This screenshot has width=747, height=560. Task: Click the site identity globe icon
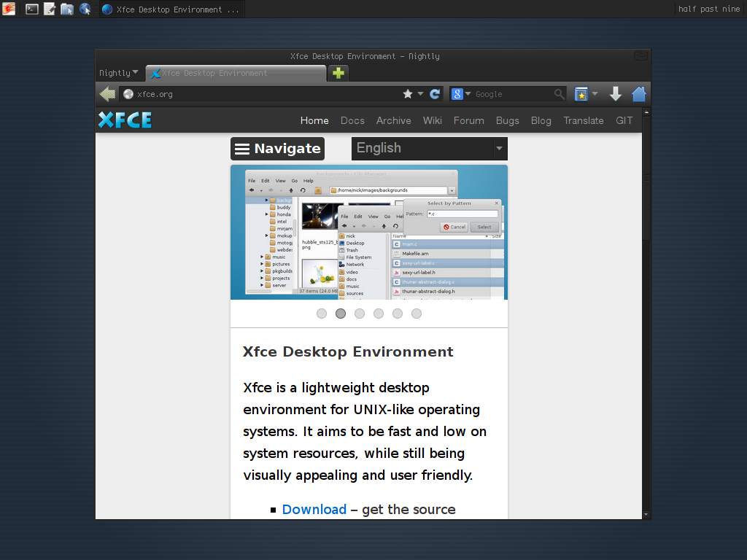click(128, 94)
